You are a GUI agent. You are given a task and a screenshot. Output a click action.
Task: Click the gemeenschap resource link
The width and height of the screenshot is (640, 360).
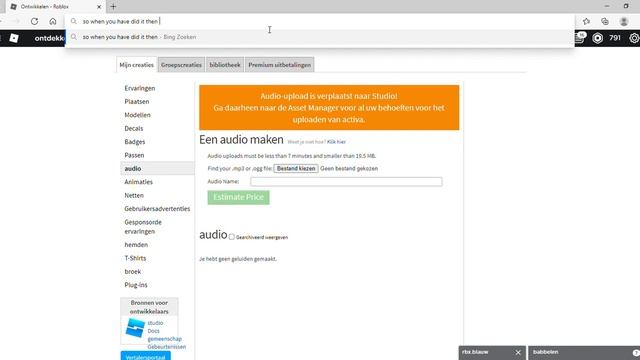tap(164, 339)
